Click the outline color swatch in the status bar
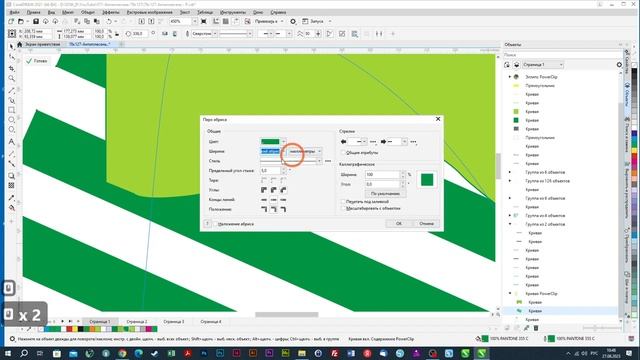 [551, 339]
